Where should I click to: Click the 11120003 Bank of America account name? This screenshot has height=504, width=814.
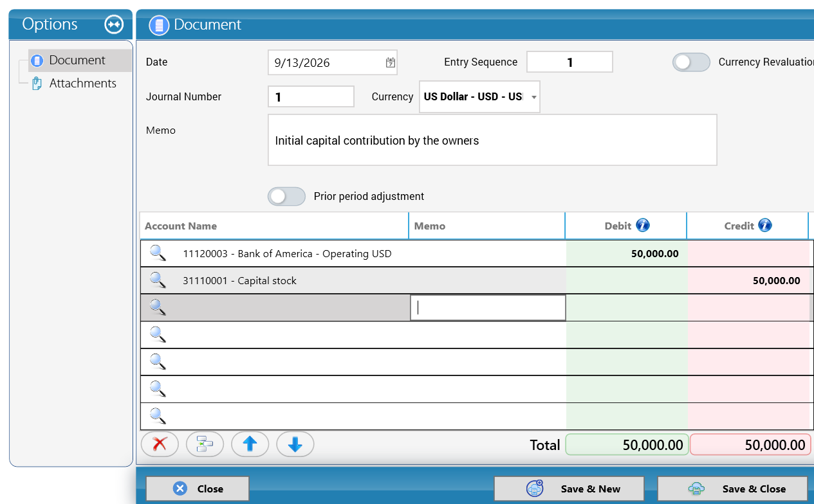287,253
